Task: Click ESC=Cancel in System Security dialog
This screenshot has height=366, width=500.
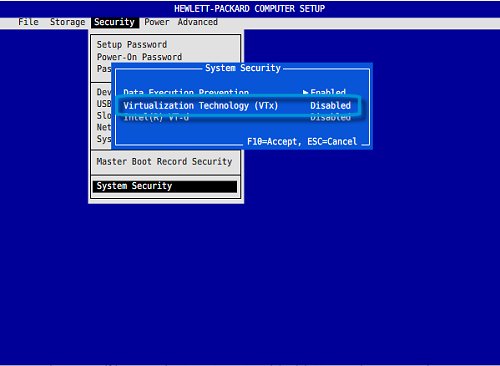Action: pyautogui.click(x=332, y=142)
